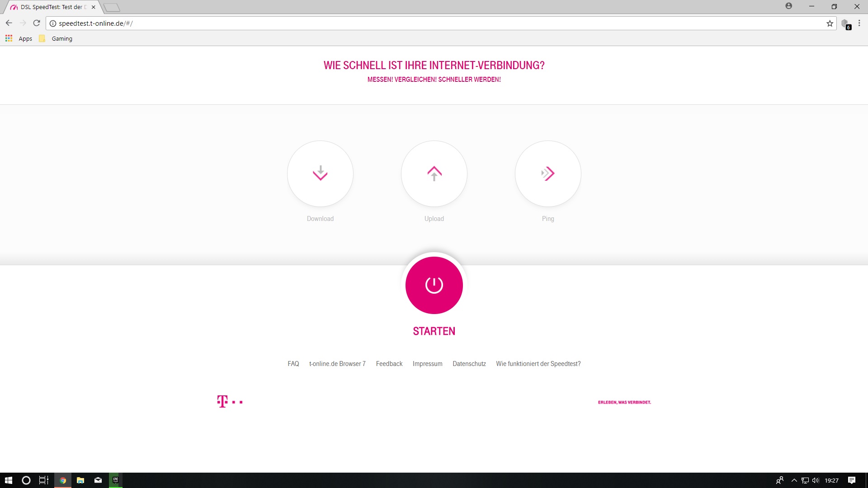Open the Chrome three-dot menu
868x488 pixels.
tap(859, 23)
